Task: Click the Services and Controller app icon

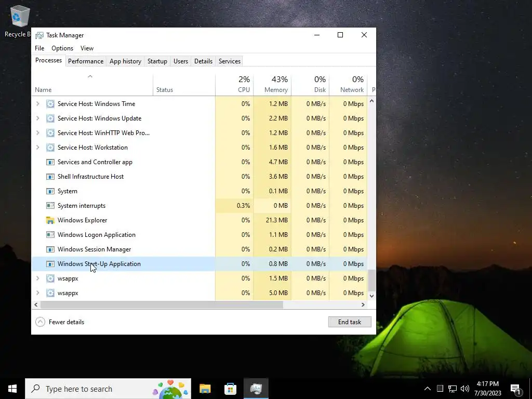Action: coord(50,162)
